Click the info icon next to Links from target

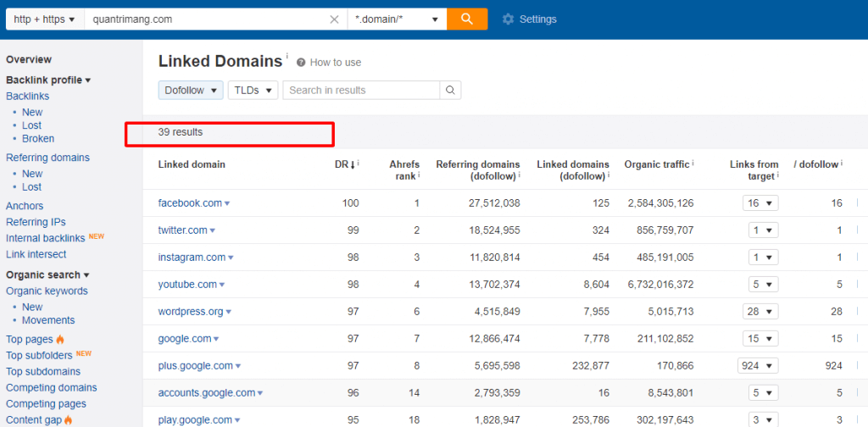(x=778, y=175)
